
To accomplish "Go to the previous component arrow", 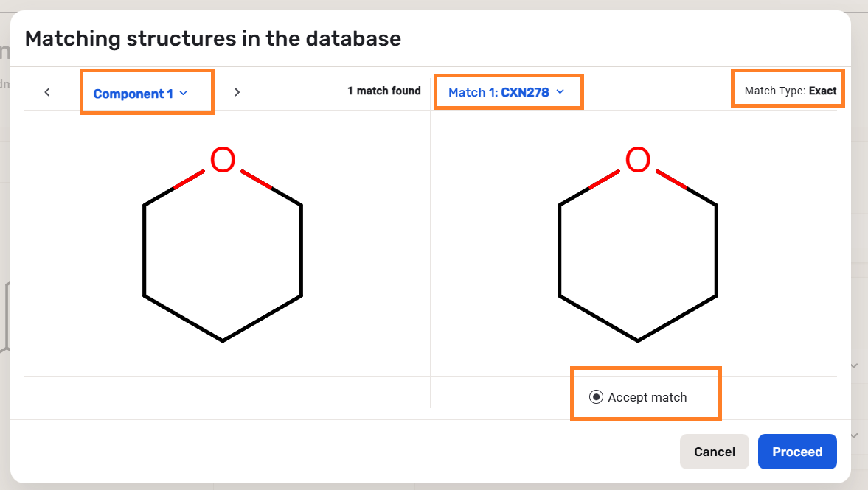I will click(47, 92).
